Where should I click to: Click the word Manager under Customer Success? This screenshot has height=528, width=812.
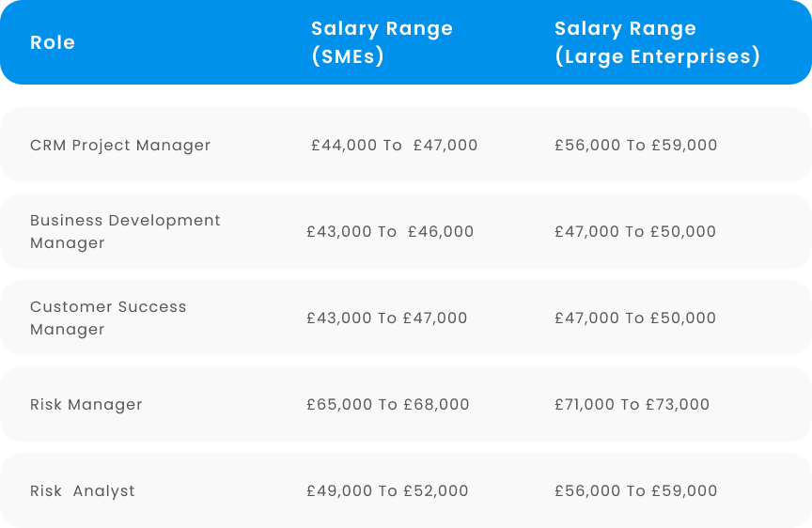tap(68, 330)
